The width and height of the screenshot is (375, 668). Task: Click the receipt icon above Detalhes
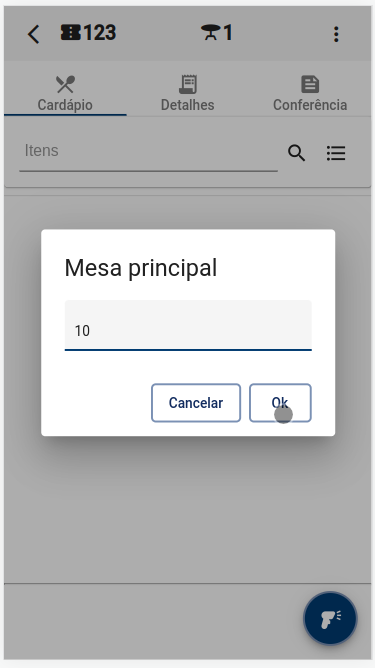click(188, 84)
